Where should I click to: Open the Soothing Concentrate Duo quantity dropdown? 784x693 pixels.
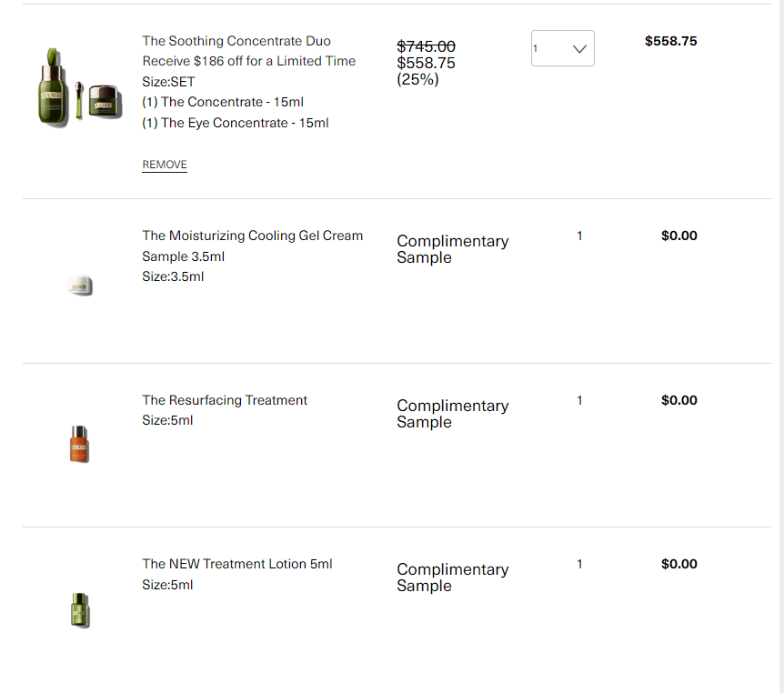(x=562, y=48)
